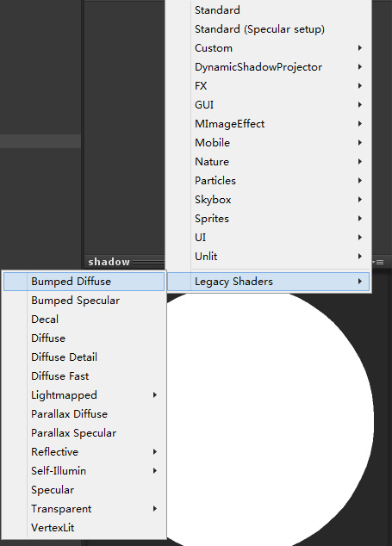Select Bumped Diffuse legacy shader
Screen dimensions: 392x546
pos(84,282)
